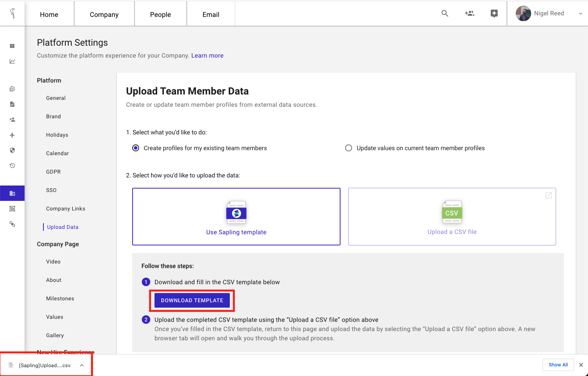
Task: Click the Download Template button
Action: (x=192, y=300)
